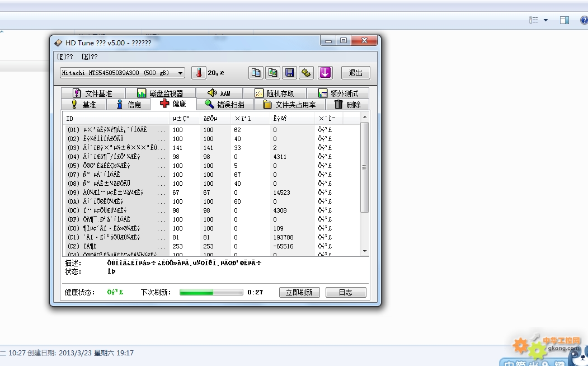Viewport: 588px width, 366px height.
Task: Switch to the 基准 tab
Action: click(x=84, y=104)
